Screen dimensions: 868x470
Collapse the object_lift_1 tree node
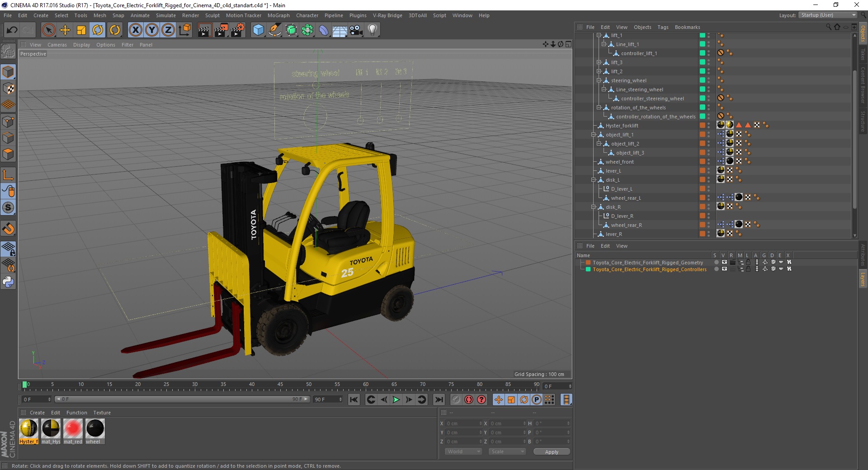[x=593, y=135]
